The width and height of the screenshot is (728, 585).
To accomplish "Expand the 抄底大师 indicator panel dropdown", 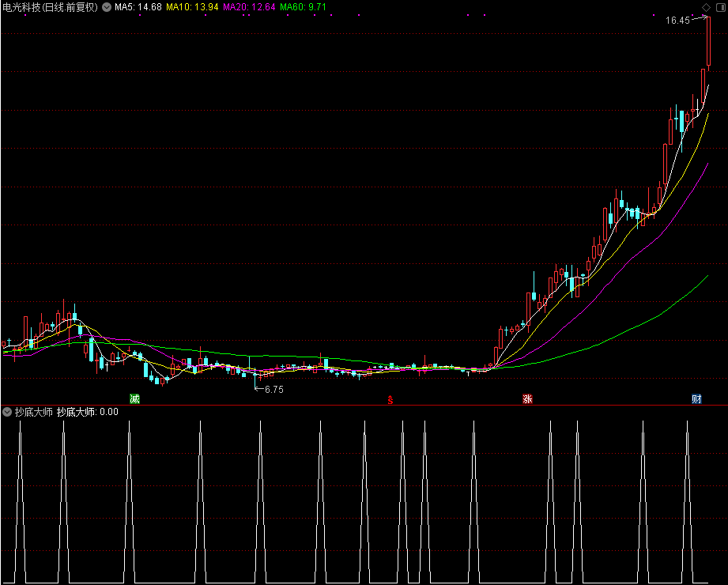I will [7, 412].
